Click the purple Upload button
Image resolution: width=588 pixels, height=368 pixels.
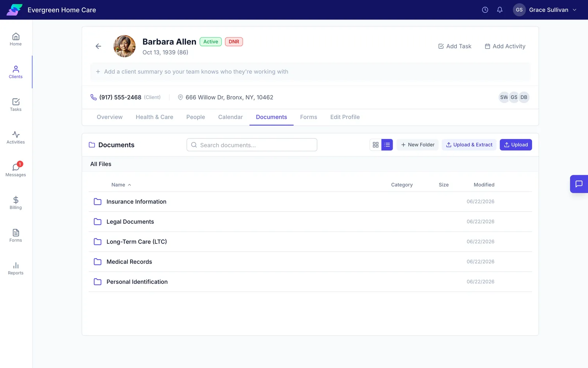[x=516, y=145]
